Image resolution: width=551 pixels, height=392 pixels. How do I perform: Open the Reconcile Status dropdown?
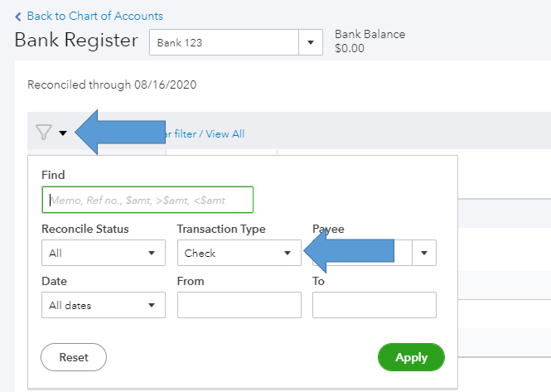(103, 253)
